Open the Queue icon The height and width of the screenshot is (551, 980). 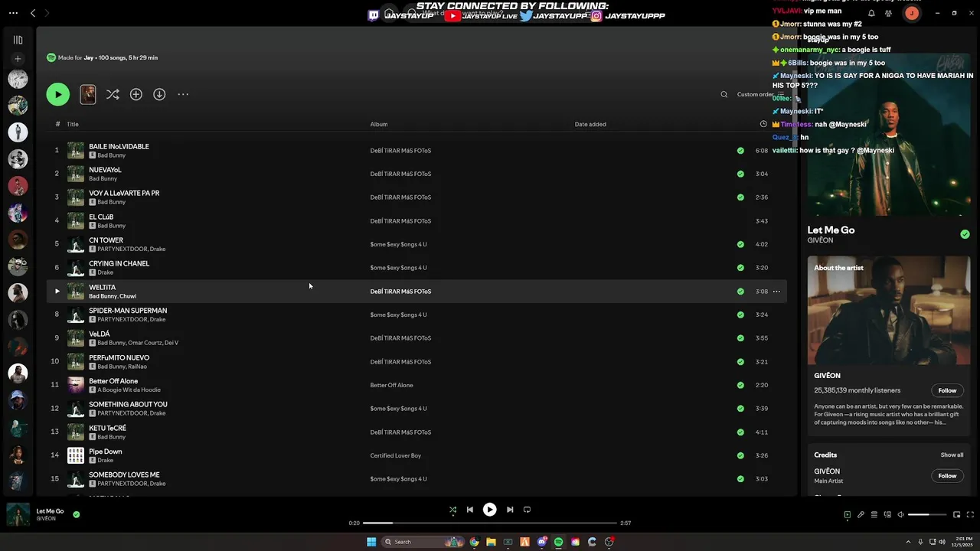click(874, 515)
